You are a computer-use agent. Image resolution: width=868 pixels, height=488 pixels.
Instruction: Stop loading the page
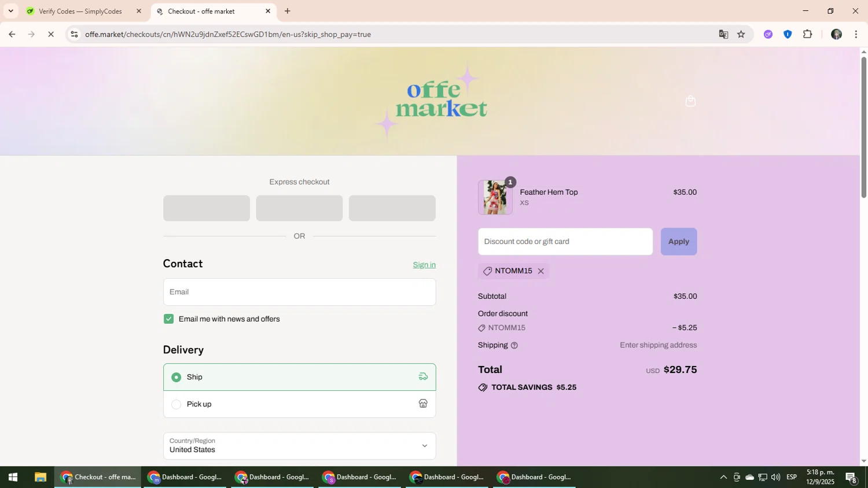[x=51, y=34]
